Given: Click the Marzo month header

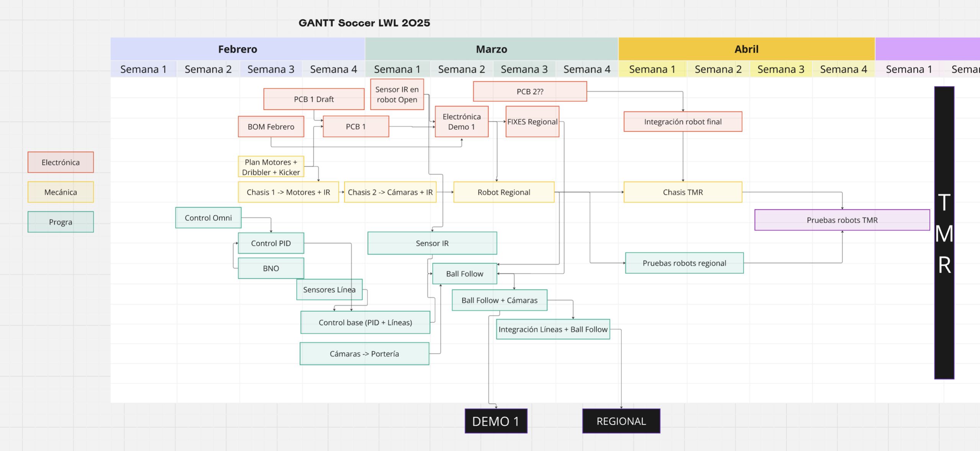Looking at the screenshot, I should tap(492, 49).
